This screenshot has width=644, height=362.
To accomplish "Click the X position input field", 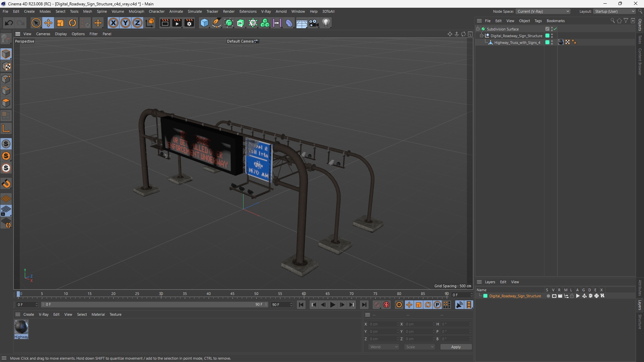I will (383, 324).
